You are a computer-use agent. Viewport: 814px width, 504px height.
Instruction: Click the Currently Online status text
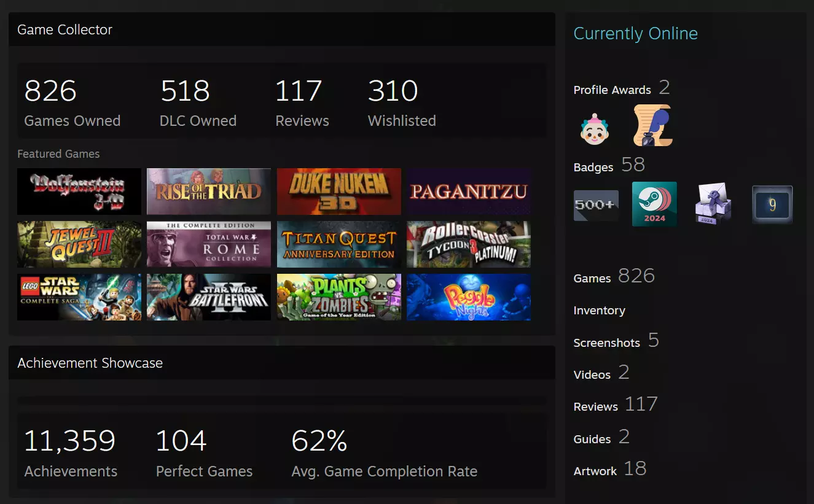635,33
